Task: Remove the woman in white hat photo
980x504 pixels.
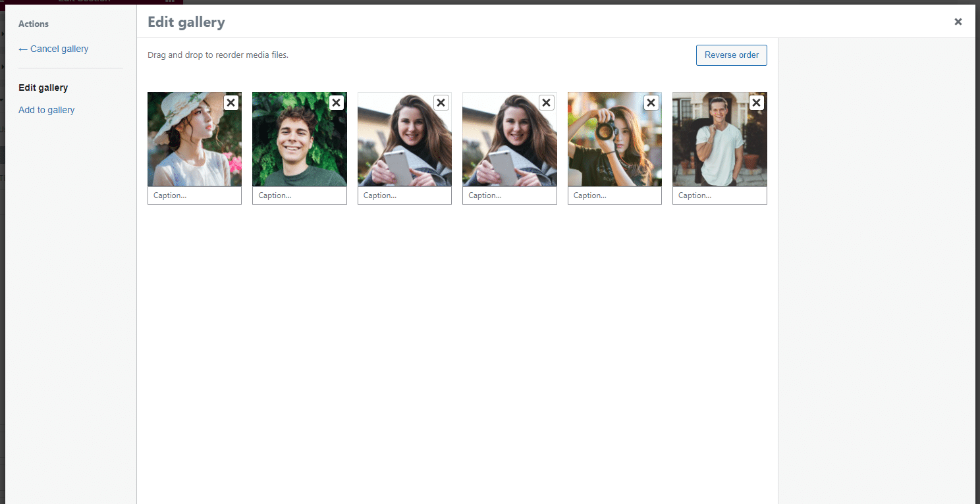Action: coord(231,103)
